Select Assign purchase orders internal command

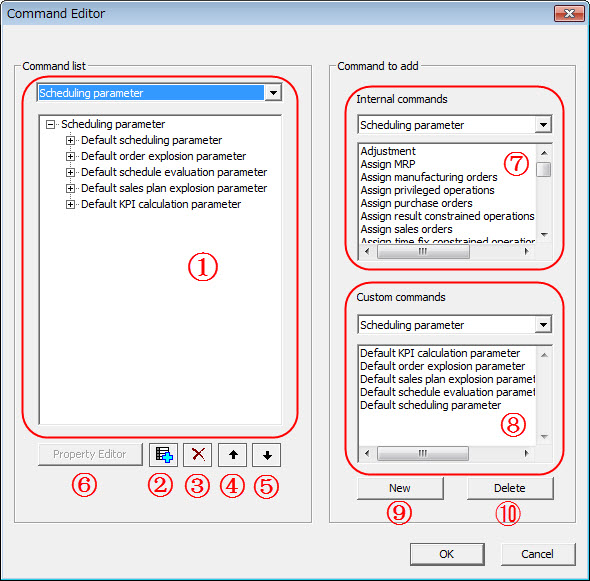[x=416, y=203]
